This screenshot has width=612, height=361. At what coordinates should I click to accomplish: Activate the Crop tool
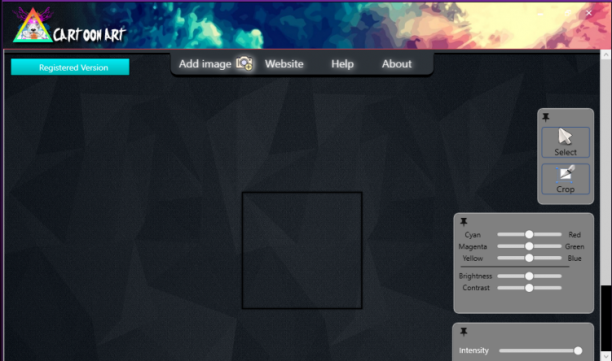(565, 179)
